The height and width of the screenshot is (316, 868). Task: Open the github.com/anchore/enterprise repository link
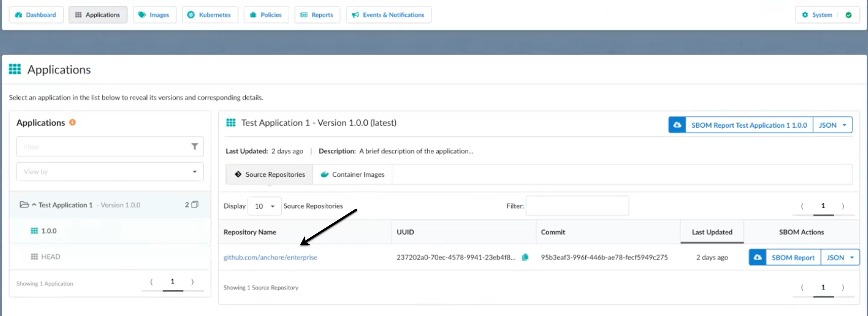coord(271,257)
